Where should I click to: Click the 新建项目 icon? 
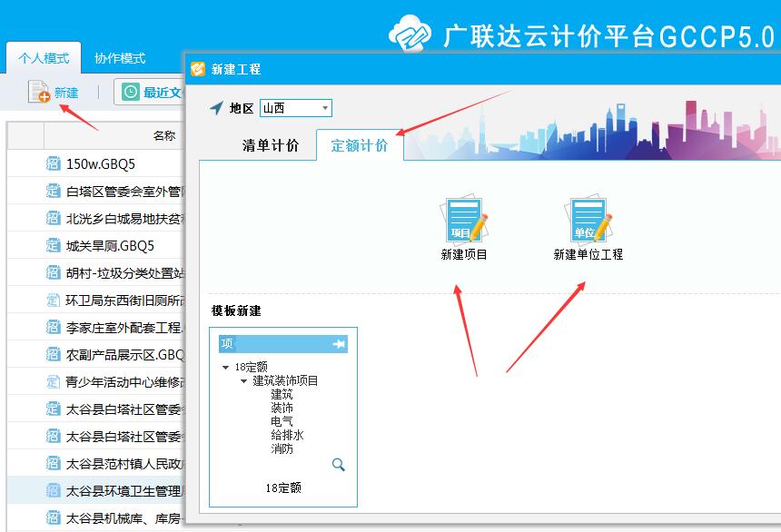tap(464, 220)
